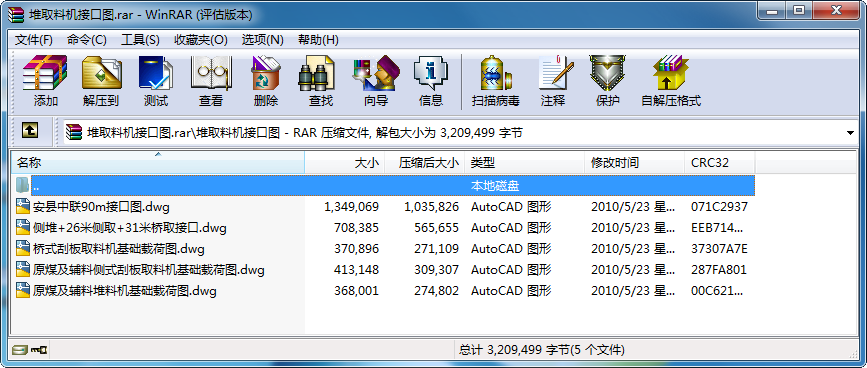Launch the 向导 (Wizard) icon
The height and width of the screenshot is (368, 867).
375,81
